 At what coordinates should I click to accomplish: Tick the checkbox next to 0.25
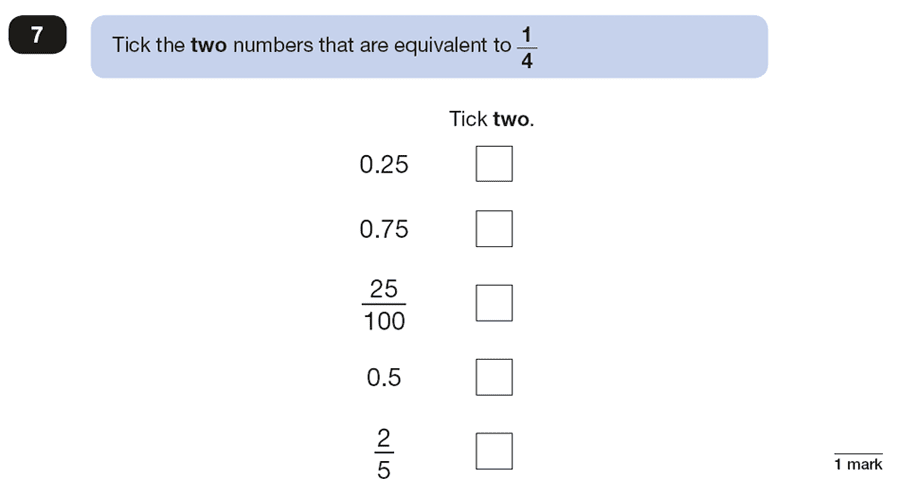click(494, 164)
